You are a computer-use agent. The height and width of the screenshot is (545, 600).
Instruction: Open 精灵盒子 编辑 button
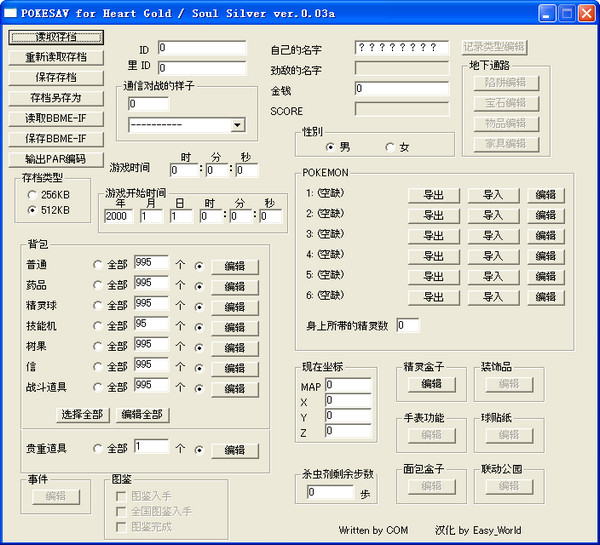click(x=432, y=384)
